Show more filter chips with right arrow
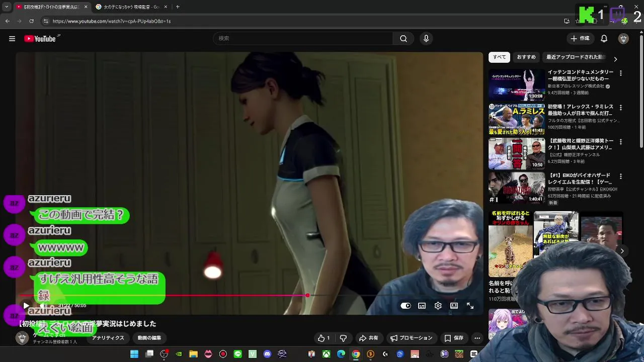Viewport: 644px width, 362px height. (615, 59)
